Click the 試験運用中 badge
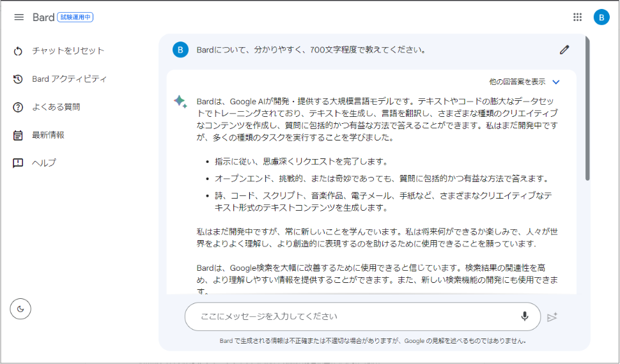 [x=75, y=17]
